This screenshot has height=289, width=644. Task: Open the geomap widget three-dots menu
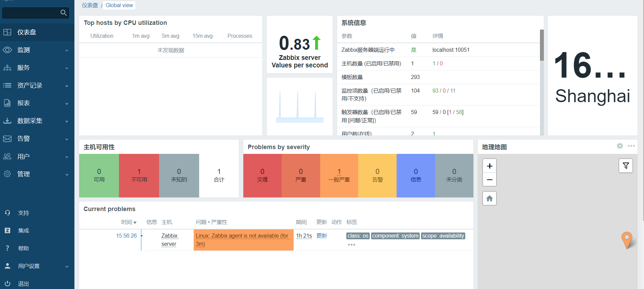pos(631,146)
